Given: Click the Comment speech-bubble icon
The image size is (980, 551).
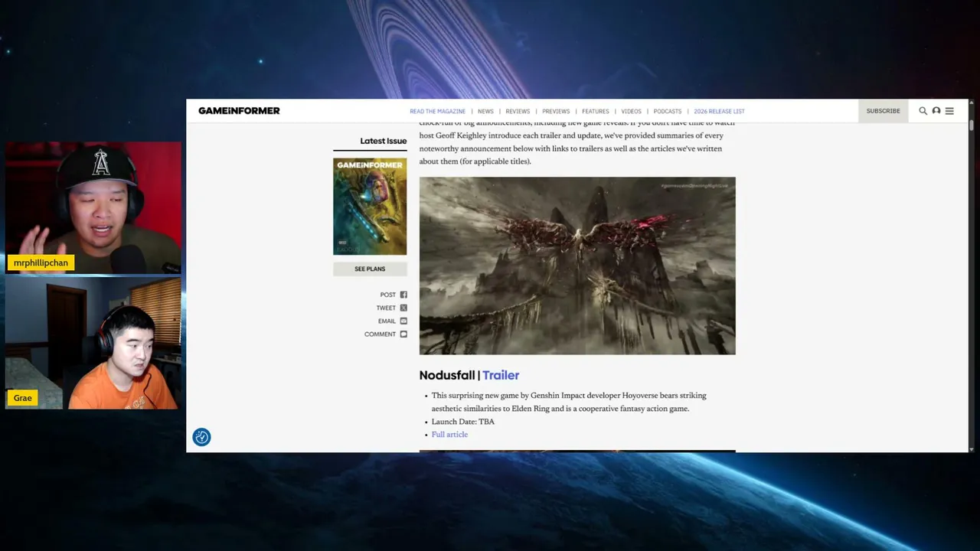Looking at the screenshot, I should point(403,334).
